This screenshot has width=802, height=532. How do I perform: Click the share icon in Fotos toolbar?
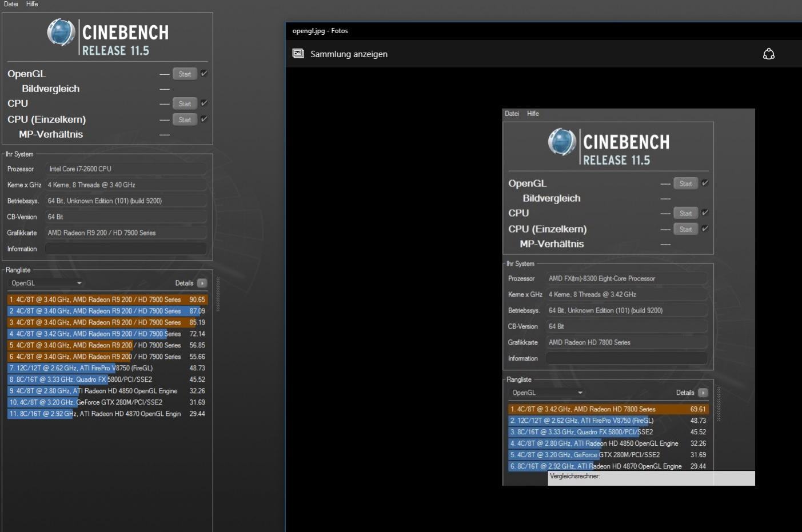(769, 54)
